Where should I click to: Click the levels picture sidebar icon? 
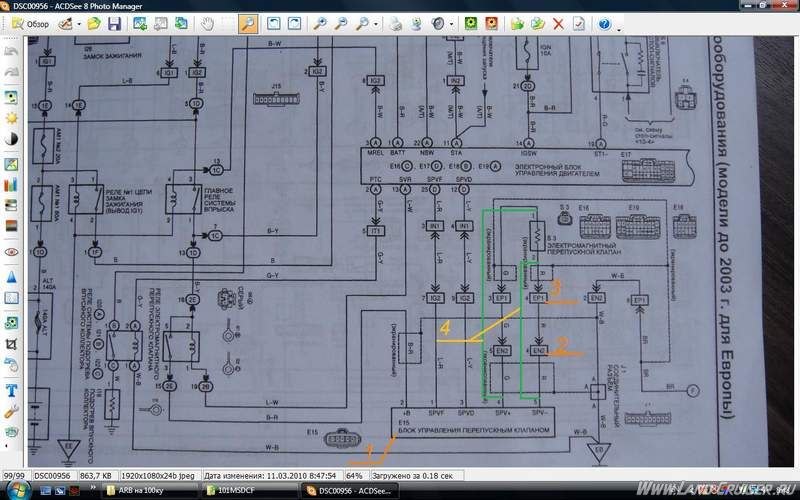(x=11, y=164)
